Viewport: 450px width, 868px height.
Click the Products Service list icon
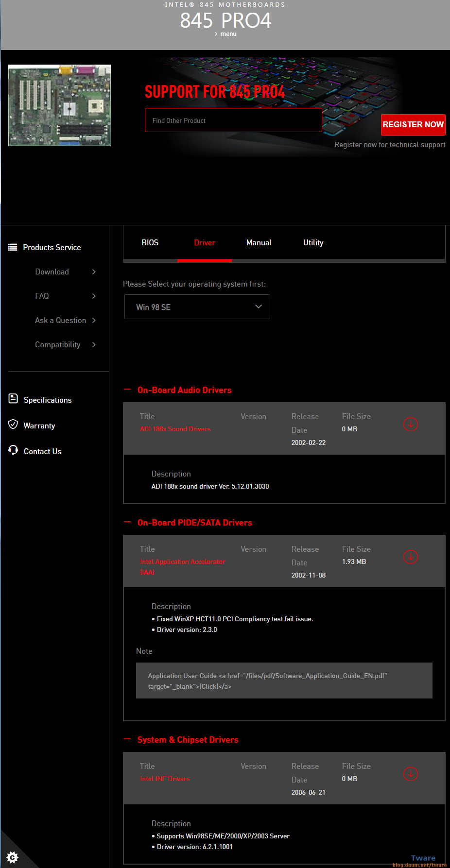tap(13, 247)
